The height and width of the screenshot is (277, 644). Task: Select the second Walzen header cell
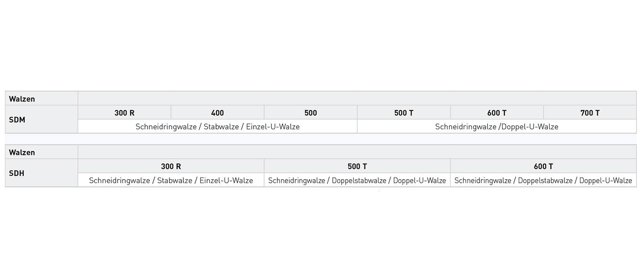(x=42, y=152)
